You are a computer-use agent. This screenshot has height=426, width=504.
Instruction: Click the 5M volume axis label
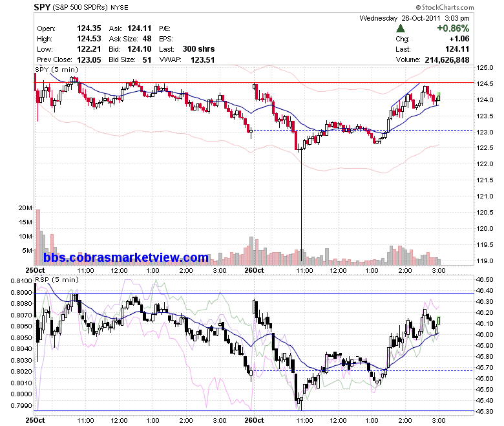click(x=27, y=250)
